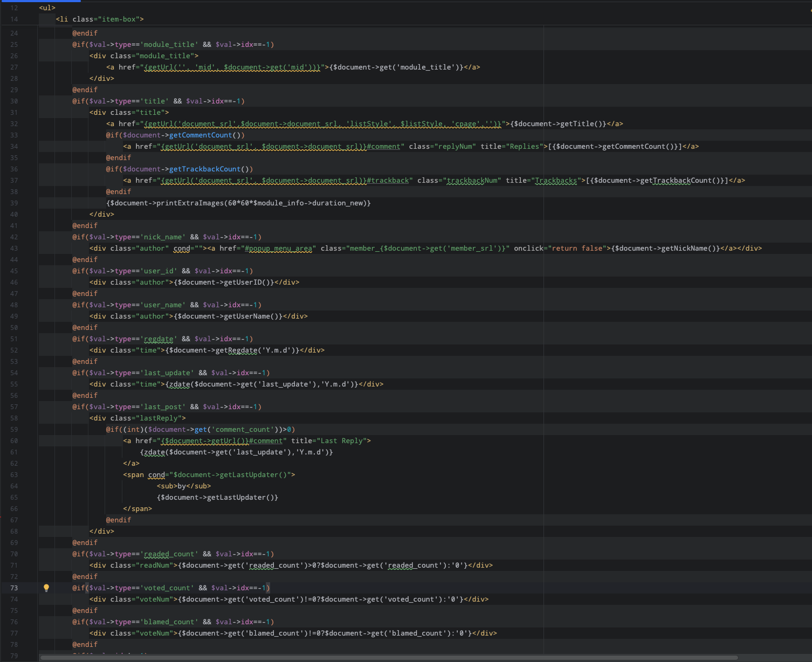812x662 pixels.
Task: Click 'user_name' in the condition on line 48
Action: click(x=163, y=305)
